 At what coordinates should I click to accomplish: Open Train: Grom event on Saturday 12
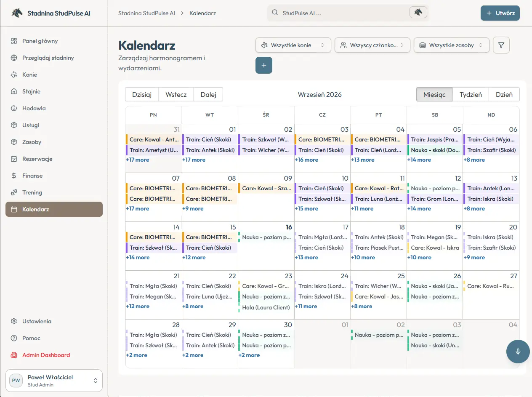tap(435, 199)
